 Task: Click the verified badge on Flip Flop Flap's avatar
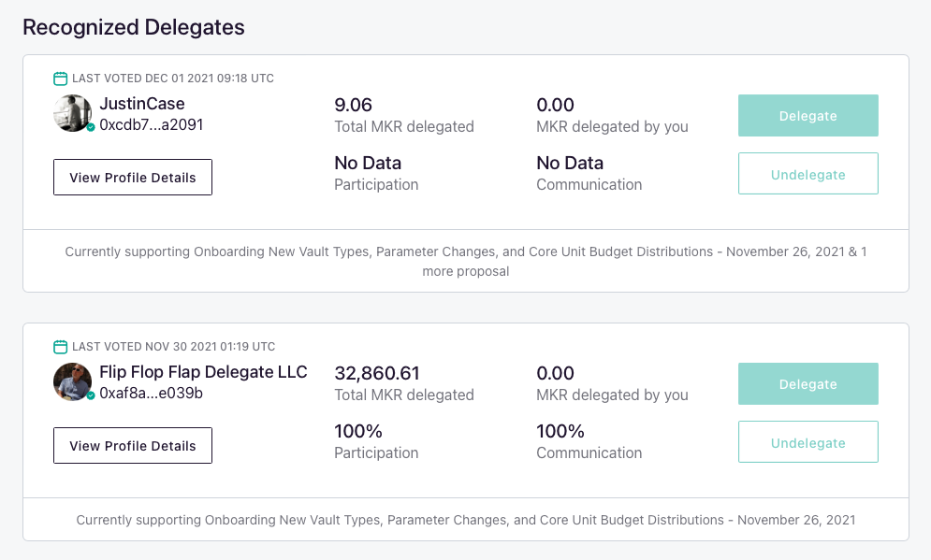90,395
